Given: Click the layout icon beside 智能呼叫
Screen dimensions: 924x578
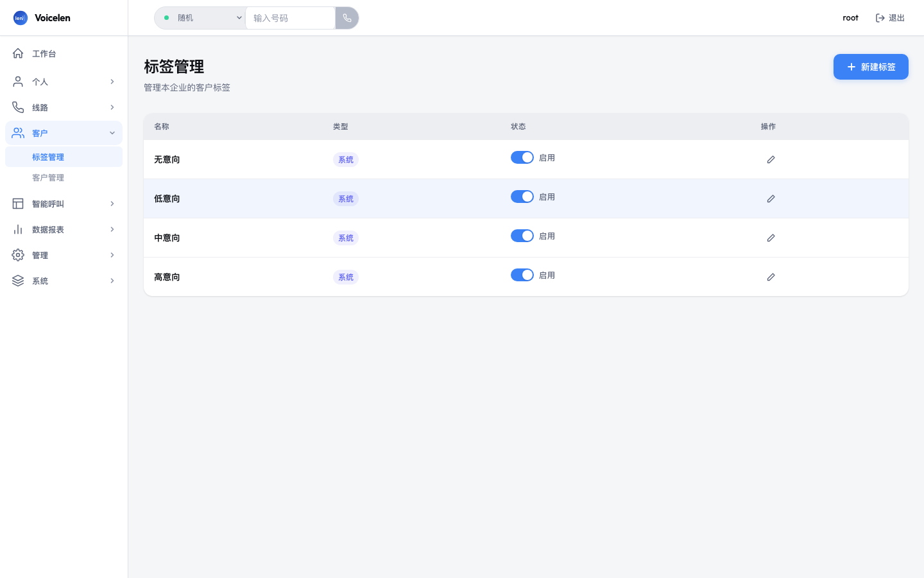Looking at the screenshot, I should (x=18, y=204).
